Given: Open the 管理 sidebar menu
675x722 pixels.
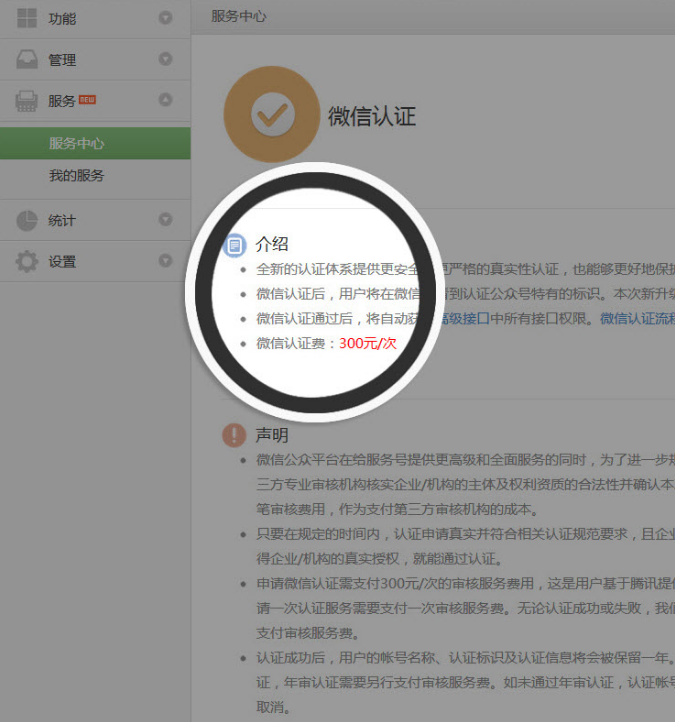Looking at the screenshot, I should point(95,60).
